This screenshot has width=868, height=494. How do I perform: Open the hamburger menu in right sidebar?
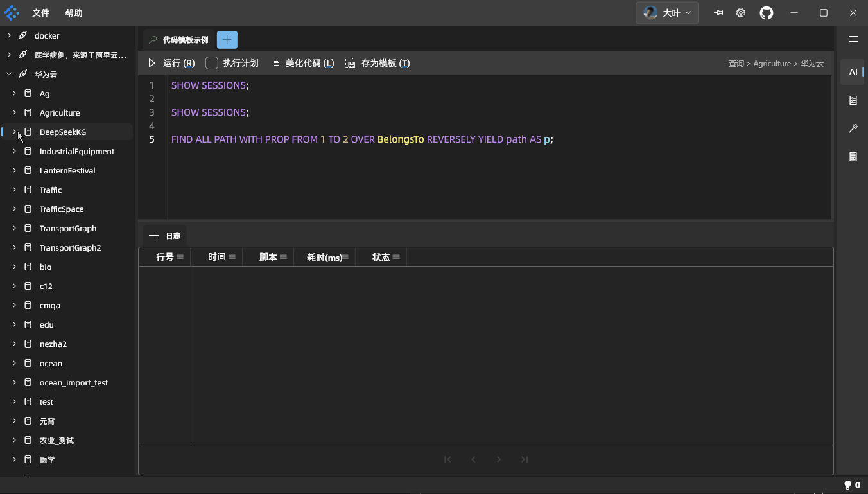click(853, 39)
